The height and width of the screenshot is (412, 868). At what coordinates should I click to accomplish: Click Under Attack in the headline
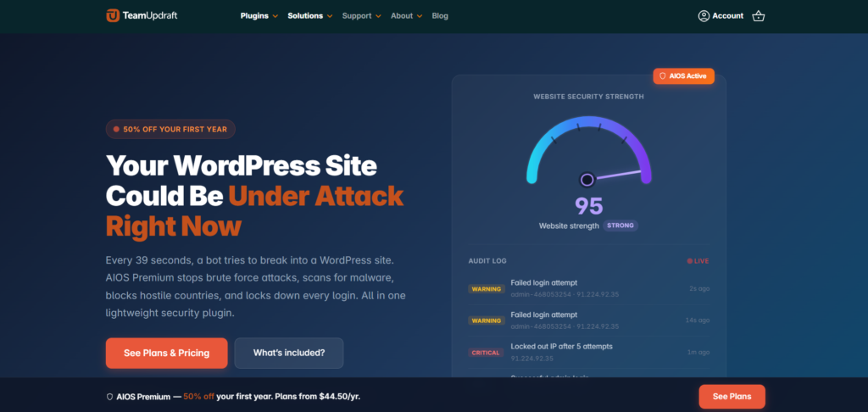tap(316, 196)
